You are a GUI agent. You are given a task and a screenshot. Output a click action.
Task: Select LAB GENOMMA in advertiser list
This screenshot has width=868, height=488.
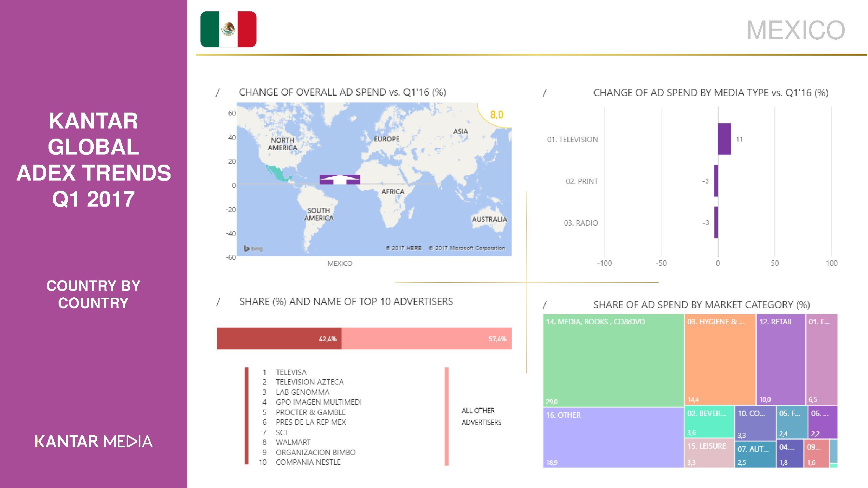pos(303,392)
